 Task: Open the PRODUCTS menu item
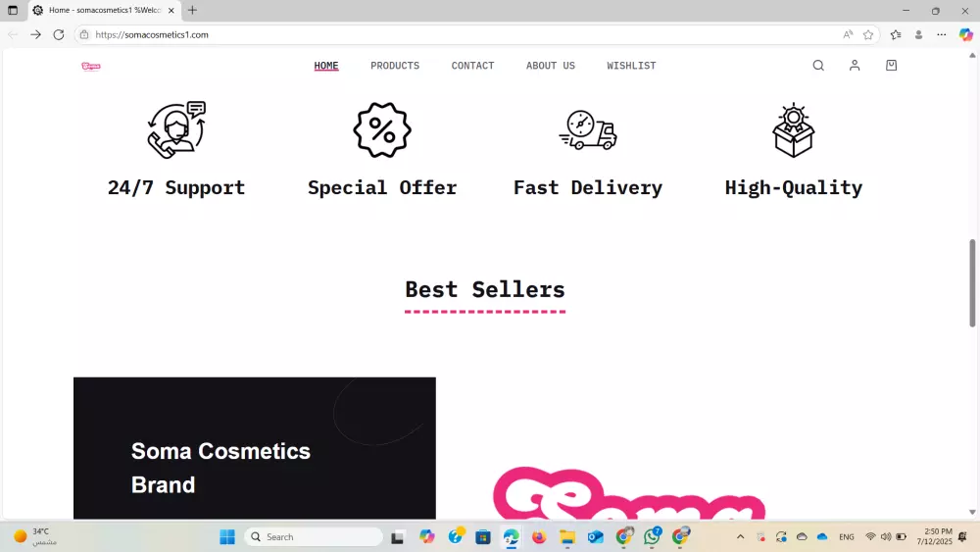coord(395,66)
